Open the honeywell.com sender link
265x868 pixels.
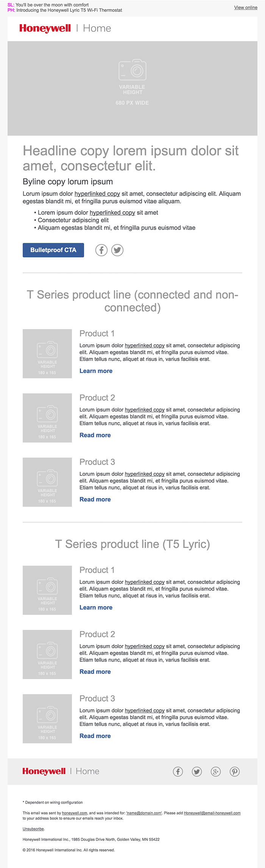75,813
